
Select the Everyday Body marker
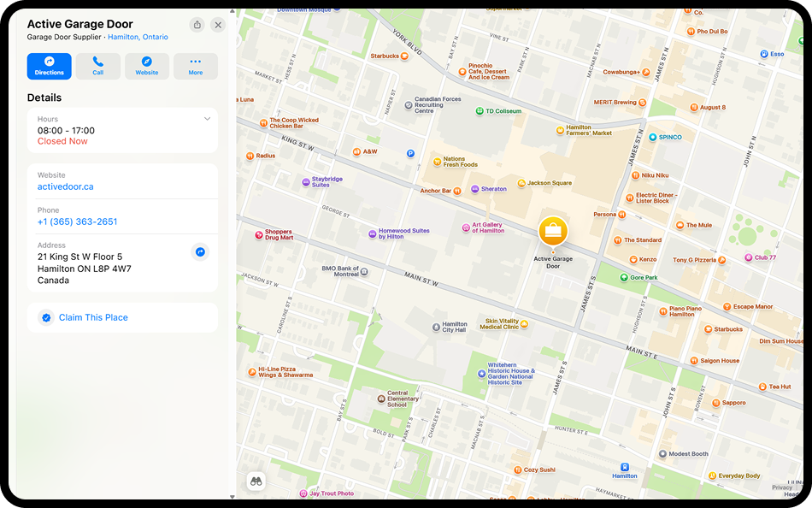(x=712, y=476)
